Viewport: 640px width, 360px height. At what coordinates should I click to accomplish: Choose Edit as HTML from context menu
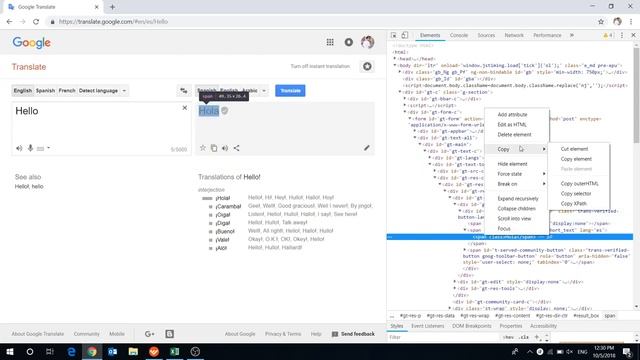click(512, 124)
